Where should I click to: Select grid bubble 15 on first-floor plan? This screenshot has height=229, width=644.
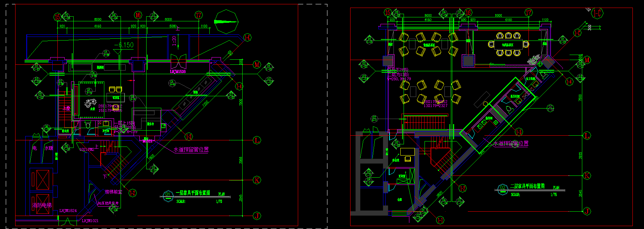[57, 17]
